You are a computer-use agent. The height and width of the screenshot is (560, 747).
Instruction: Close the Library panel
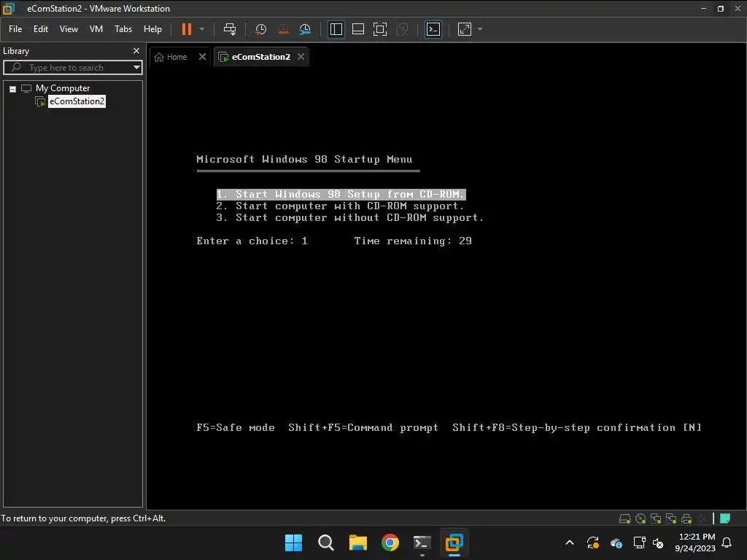tap(136, 50)
